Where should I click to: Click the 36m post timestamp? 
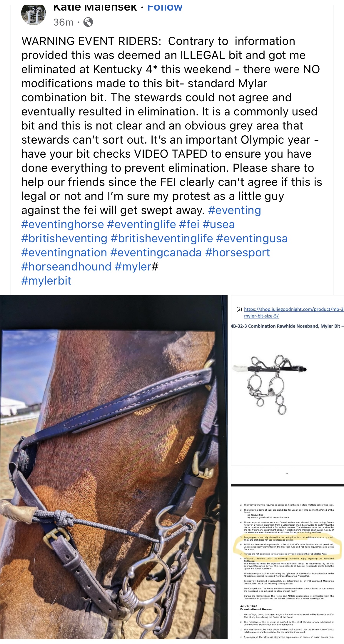(x=63, y=22)
